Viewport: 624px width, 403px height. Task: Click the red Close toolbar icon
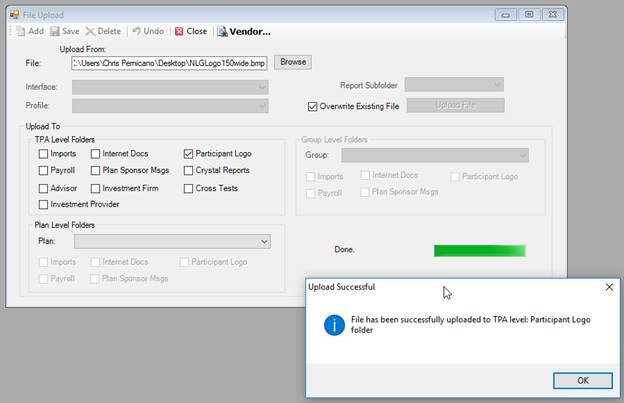click(x=179, y=31)
